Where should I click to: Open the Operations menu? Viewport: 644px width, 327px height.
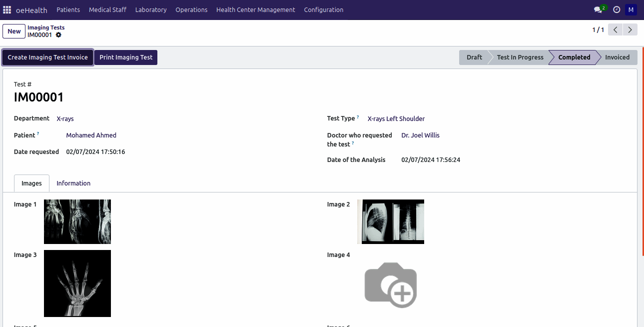[x=191, y=9]
